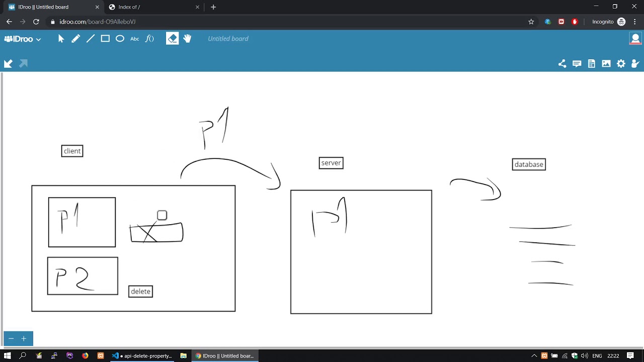Open a new browser tab
Screen dimensions: 644x362
pos(213,7)
